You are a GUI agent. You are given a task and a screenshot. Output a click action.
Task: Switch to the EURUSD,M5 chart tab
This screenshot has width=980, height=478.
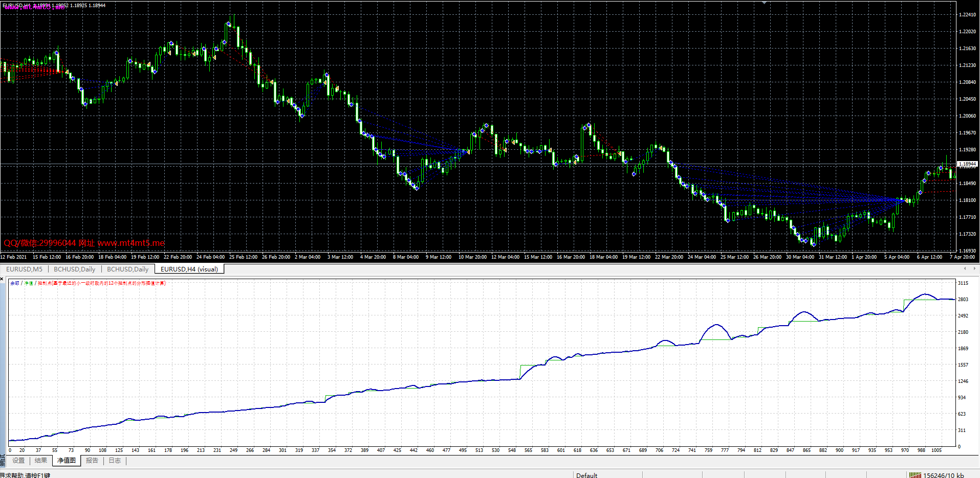click(x=24, y=269)
